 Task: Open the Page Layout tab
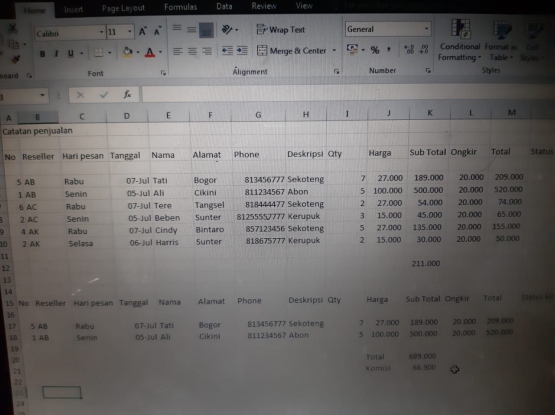(123, 8)
